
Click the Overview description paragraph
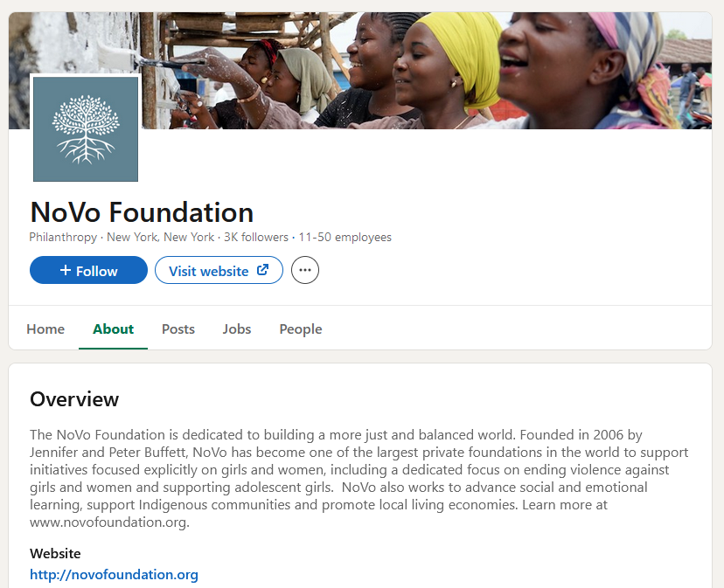tap(359, 478)
